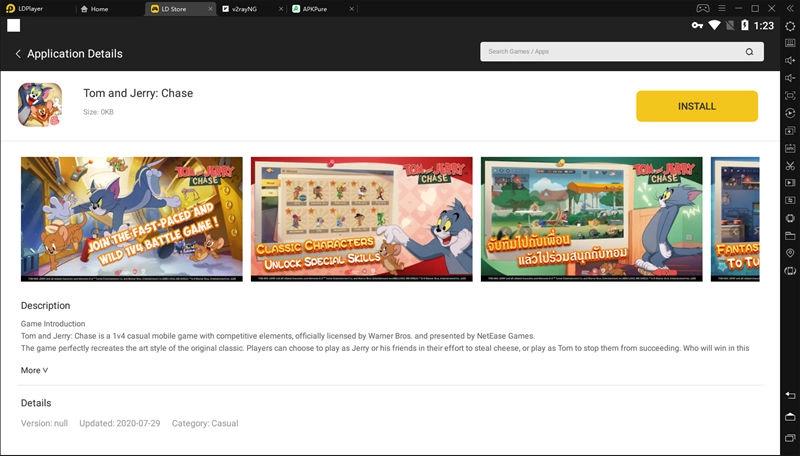This screenshot has height=456, width=800.
Task: Click the magnifier icon in the search box
Action: (749, 52)
